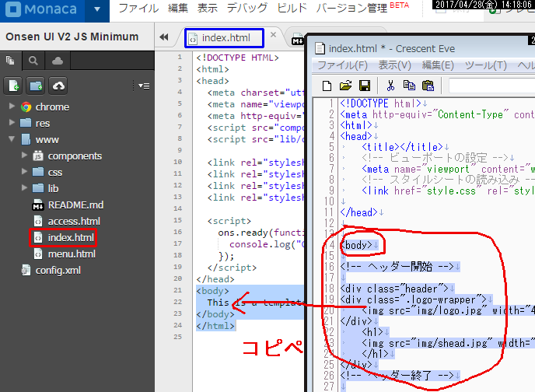Open index.html in the file tree
The image size is (535, 392).
71,238
